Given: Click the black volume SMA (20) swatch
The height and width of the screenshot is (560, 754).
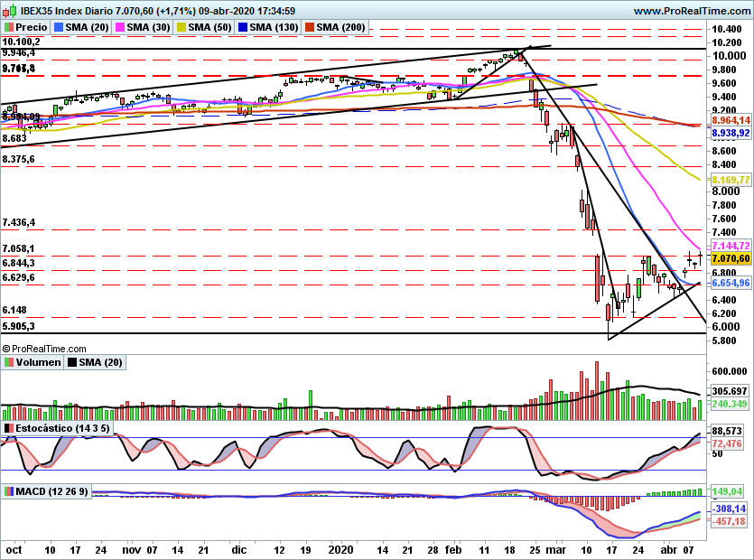Looking at the screenshot, I should [71, 362].
